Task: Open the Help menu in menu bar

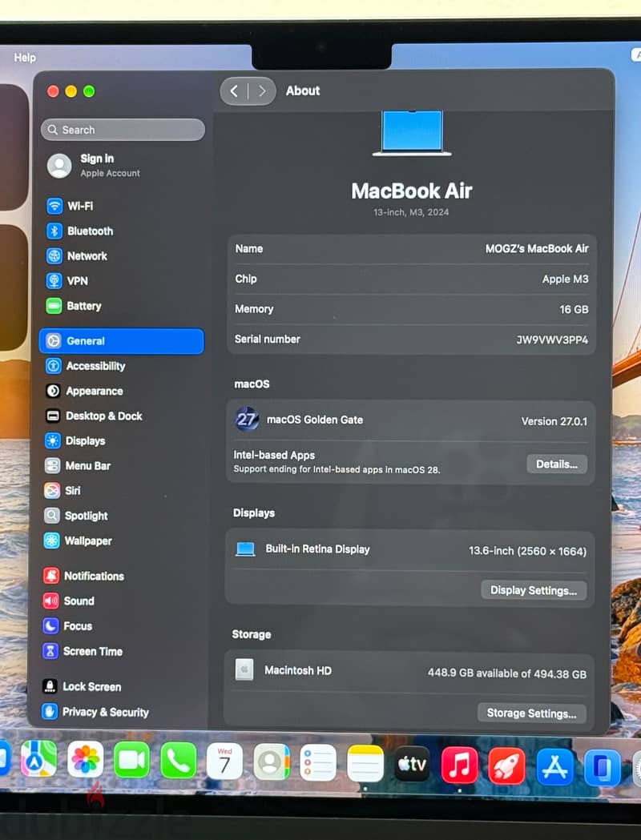Action: click(x=25, y=58)
